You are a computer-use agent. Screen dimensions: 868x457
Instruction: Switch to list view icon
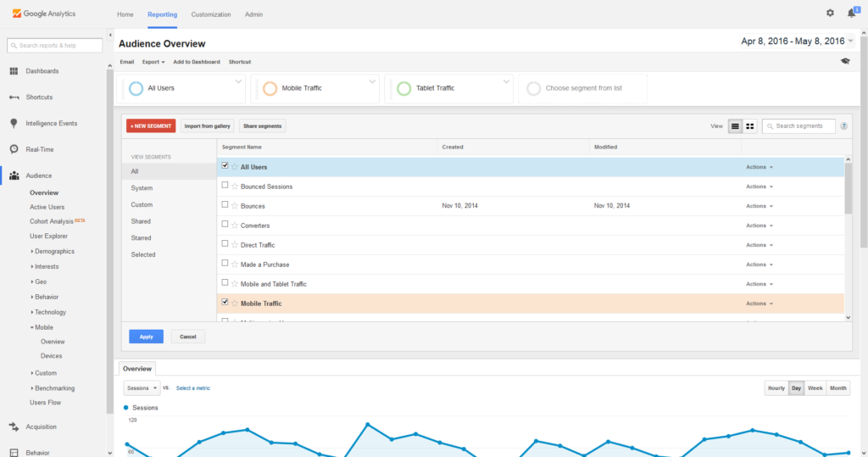[x=735, y=126]
